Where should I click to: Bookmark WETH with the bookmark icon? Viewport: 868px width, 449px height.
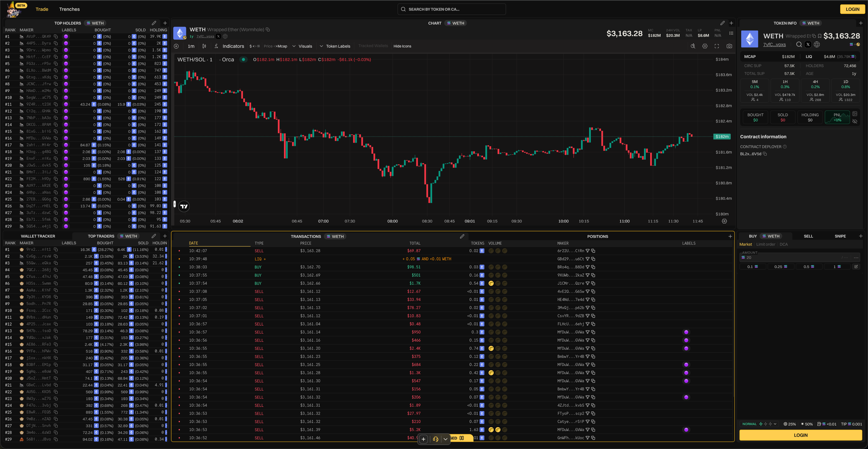coord(820,36)
